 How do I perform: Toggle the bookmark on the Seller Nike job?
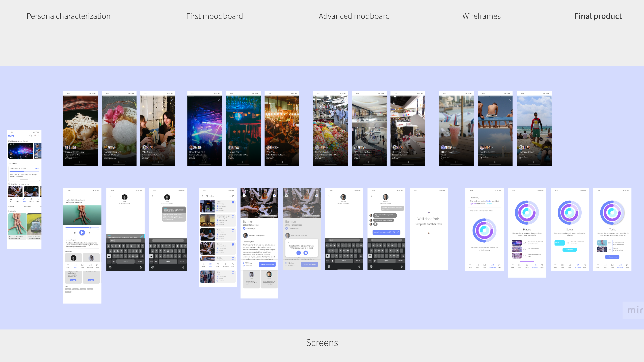click(x=233, y=202)
